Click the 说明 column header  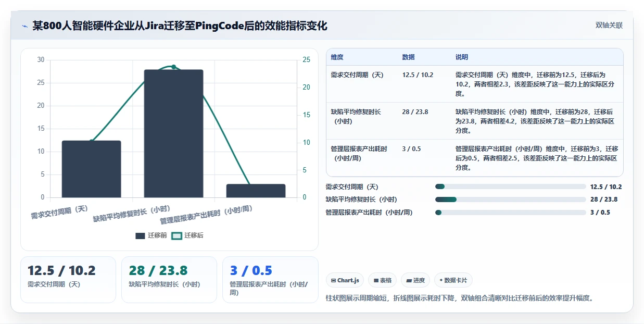pyautogui.click(x=462, y=57)
